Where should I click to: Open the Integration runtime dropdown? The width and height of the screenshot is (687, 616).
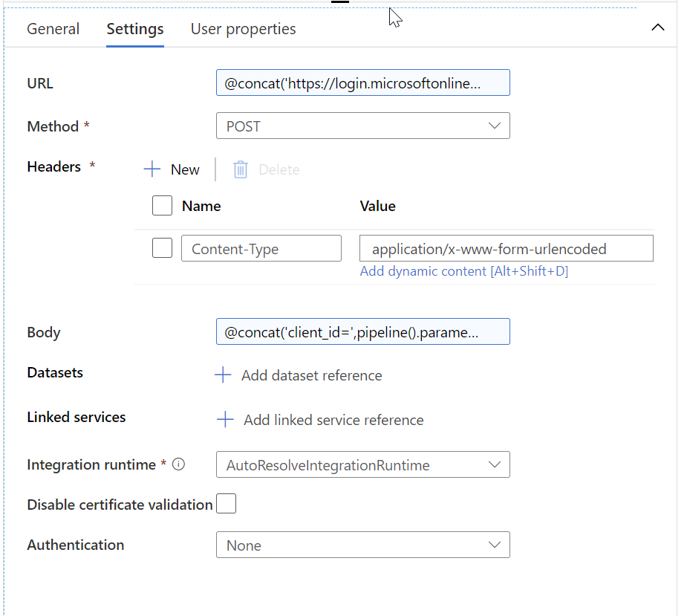point(362,464)
